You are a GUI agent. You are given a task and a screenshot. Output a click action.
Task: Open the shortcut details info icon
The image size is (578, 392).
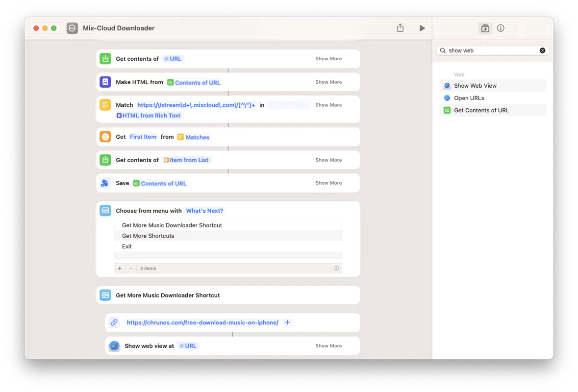pyautogui.click(x=501, y=28)
